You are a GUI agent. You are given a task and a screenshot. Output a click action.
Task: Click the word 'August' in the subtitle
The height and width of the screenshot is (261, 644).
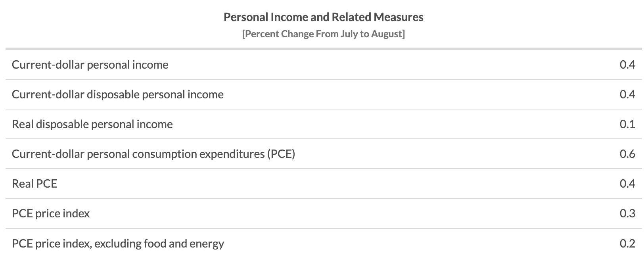tap(387, 34)
